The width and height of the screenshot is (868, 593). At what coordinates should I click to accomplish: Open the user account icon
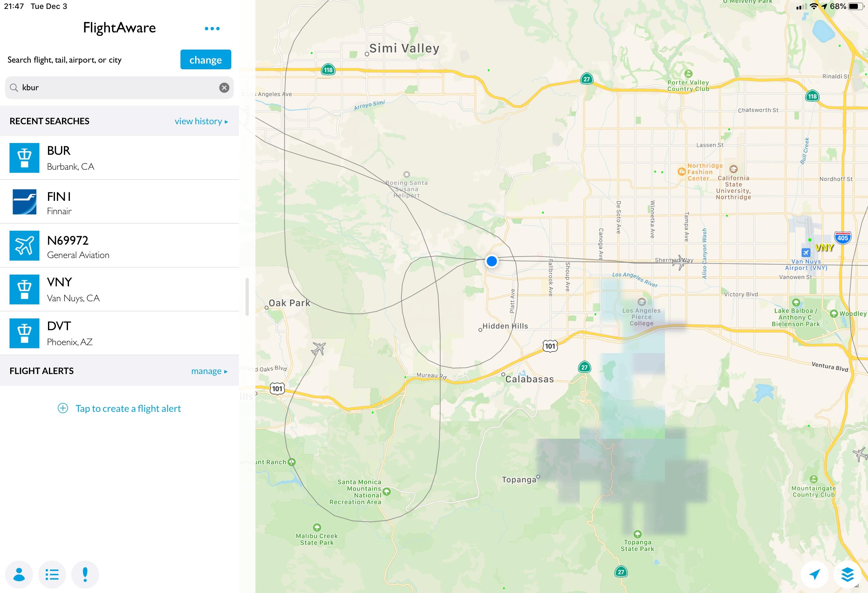pos(19,574)
